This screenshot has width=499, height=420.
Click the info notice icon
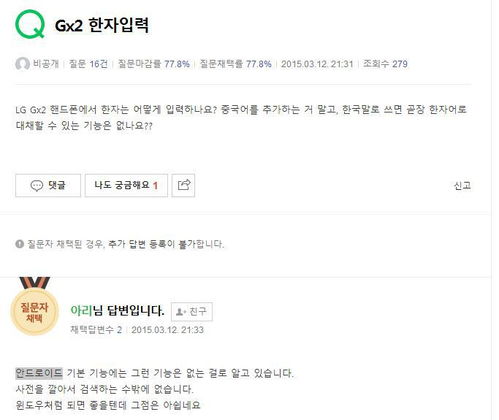pyautogui.click(x=19, y=244)
